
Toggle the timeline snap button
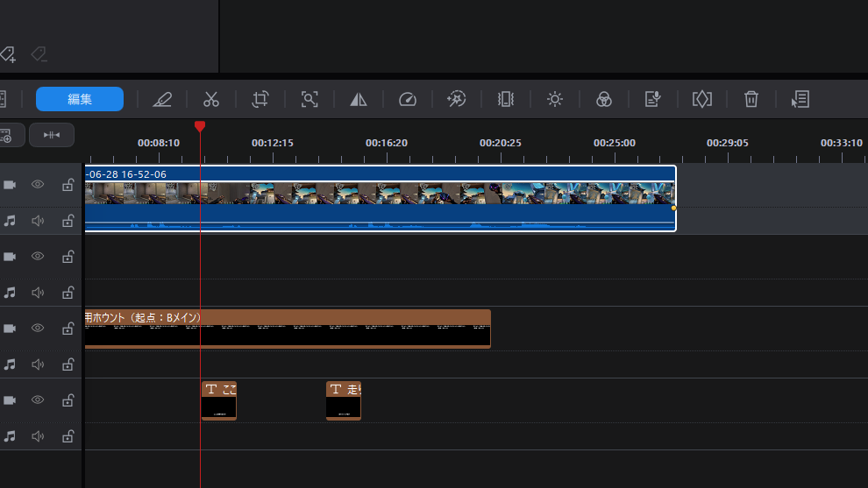52,135
